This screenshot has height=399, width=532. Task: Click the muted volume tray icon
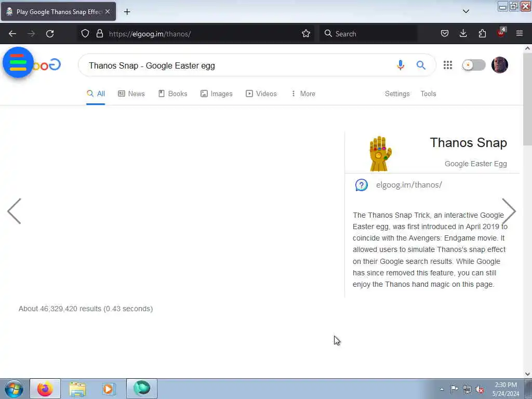(x=480, y=389)
